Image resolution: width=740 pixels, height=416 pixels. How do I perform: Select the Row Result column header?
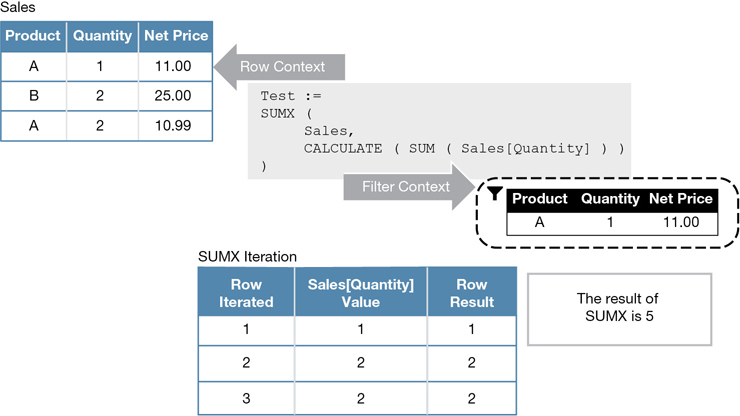tap(472, 293)
